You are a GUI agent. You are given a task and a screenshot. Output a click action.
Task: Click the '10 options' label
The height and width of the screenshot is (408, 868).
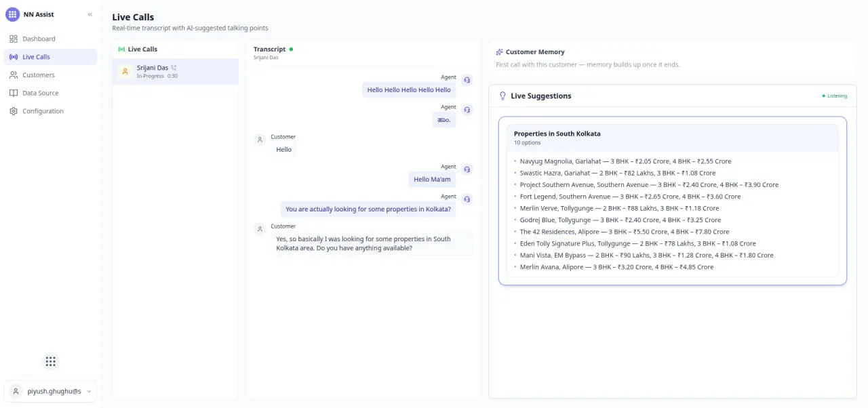coord(527,143)
